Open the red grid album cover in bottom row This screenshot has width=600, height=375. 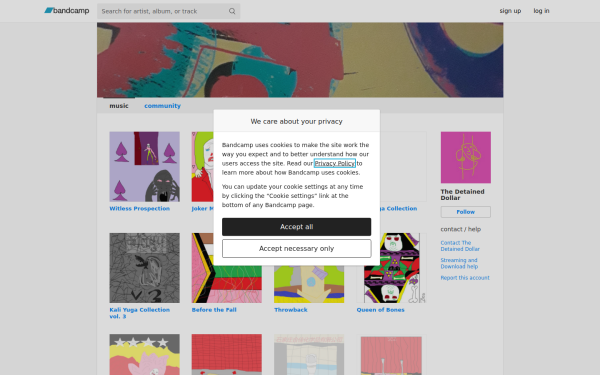[227, 354]
